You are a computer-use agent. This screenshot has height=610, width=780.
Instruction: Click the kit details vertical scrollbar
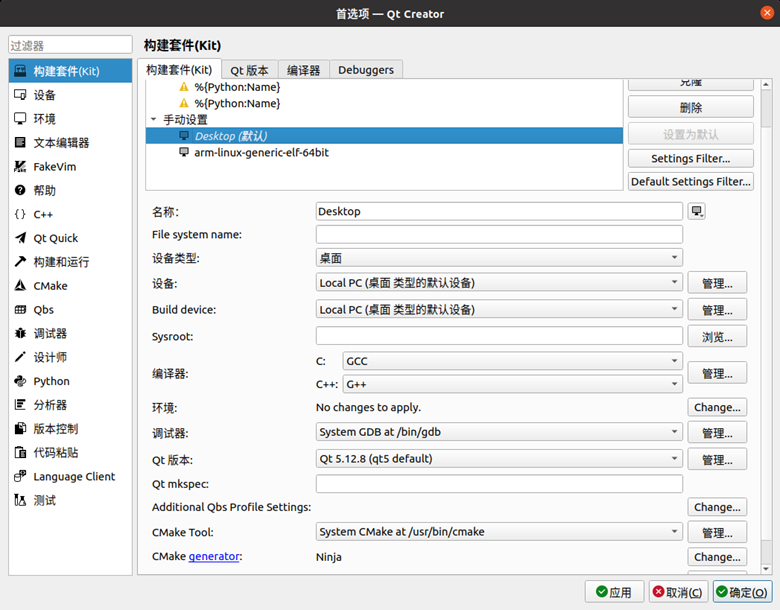766,380
